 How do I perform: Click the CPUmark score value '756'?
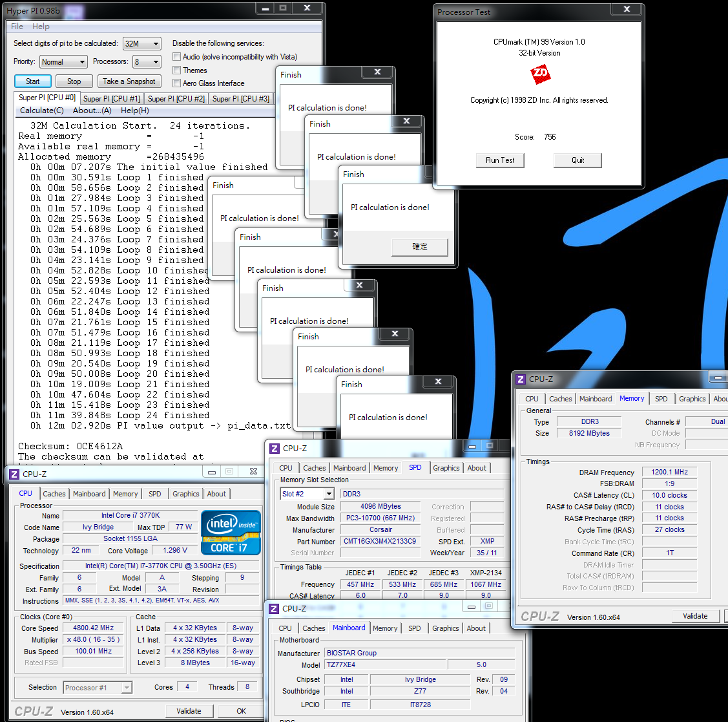(550, 137)
